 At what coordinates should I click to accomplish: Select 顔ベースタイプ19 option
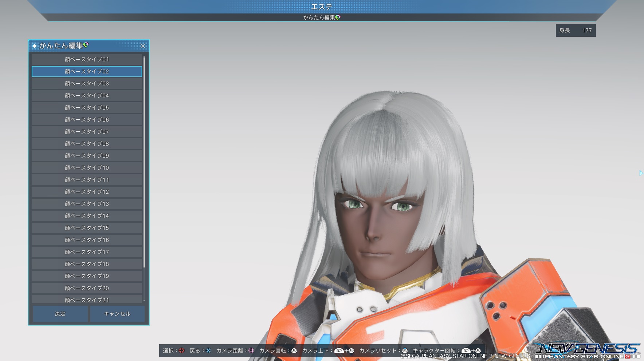[x=87, y=276]
